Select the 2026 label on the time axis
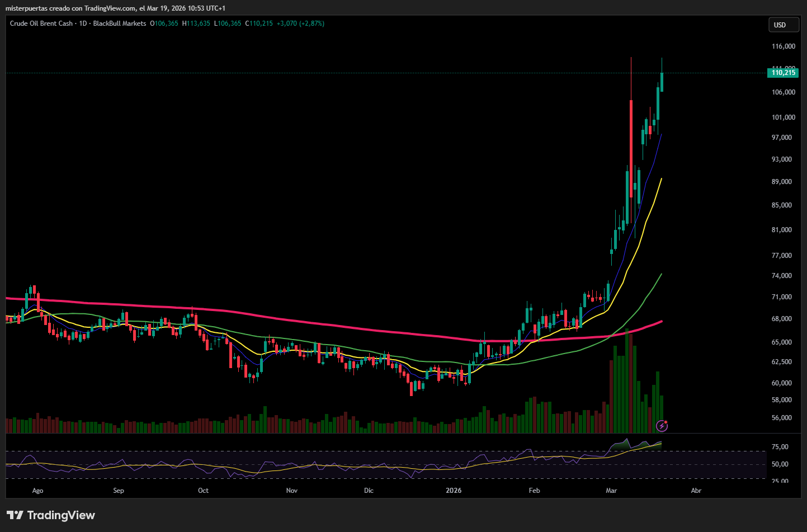The height and width of the screenshot is (532, 807). click(454, 491)
